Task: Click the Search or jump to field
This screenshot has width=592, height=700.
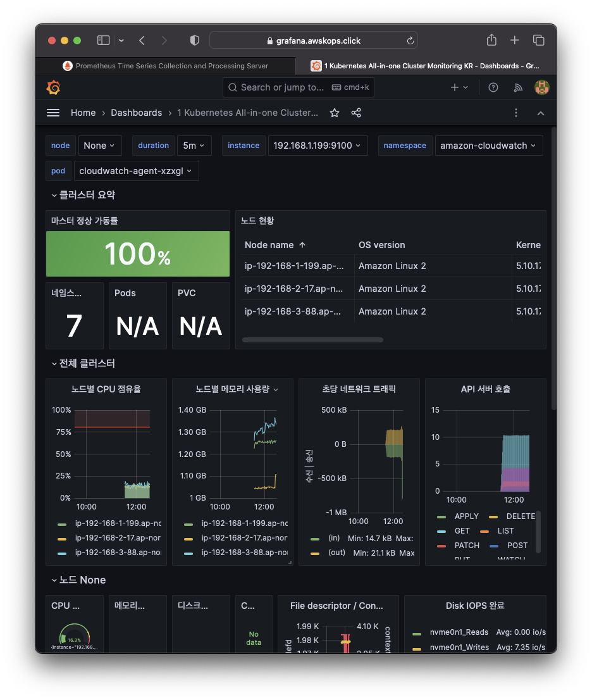Action: click(x=299, y=87)
